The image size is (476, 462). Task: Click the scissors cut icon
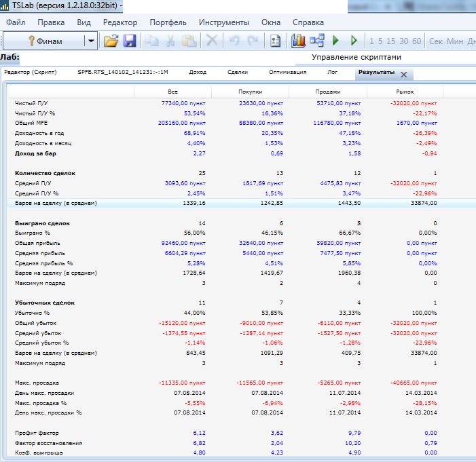click(170, 41)
